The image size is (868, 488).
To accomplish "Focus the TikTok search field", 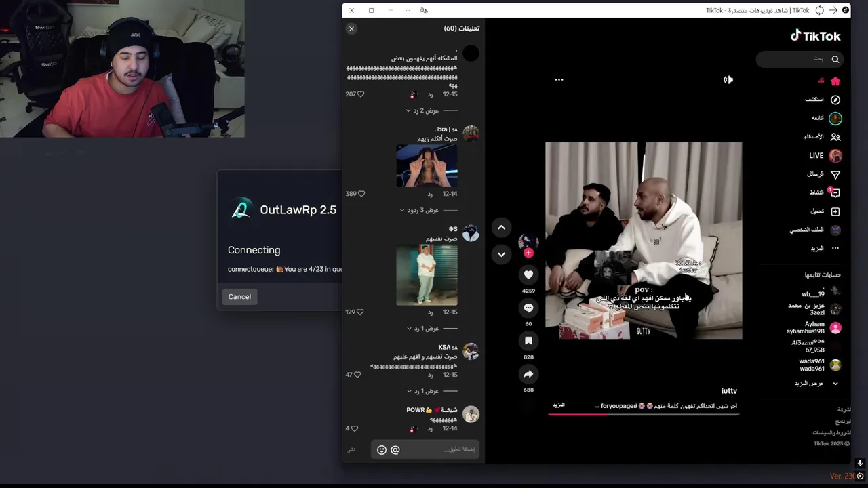I will [x=800, y=59].
